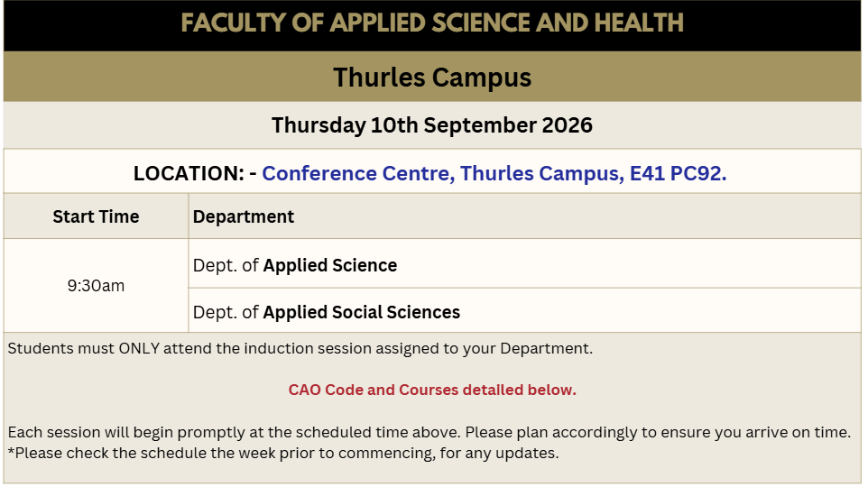Select the Department column header
This screenshot has height=487, width=868.
pos(244,216)
